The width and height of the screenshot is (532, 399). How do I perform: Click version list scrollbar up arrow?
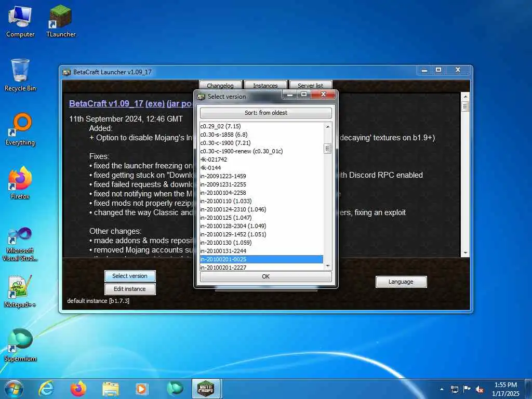[x=328, y=127]
